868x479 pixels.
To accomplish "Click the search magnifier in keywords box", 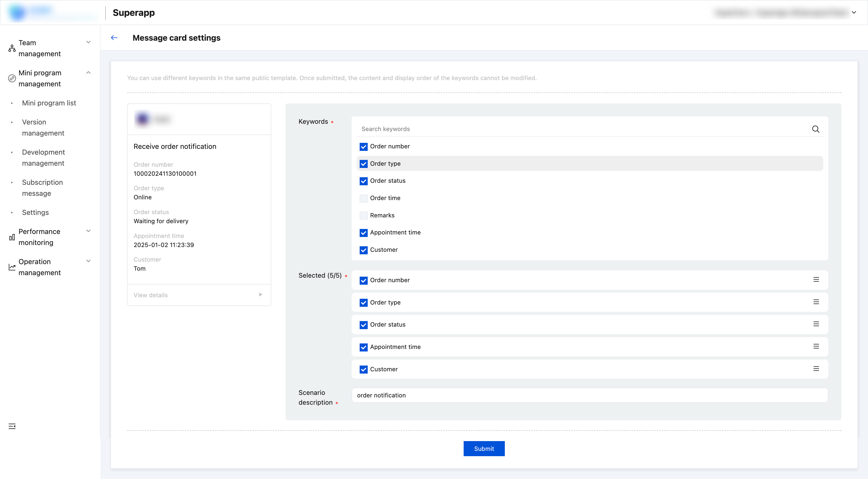I will pos(816,129).
